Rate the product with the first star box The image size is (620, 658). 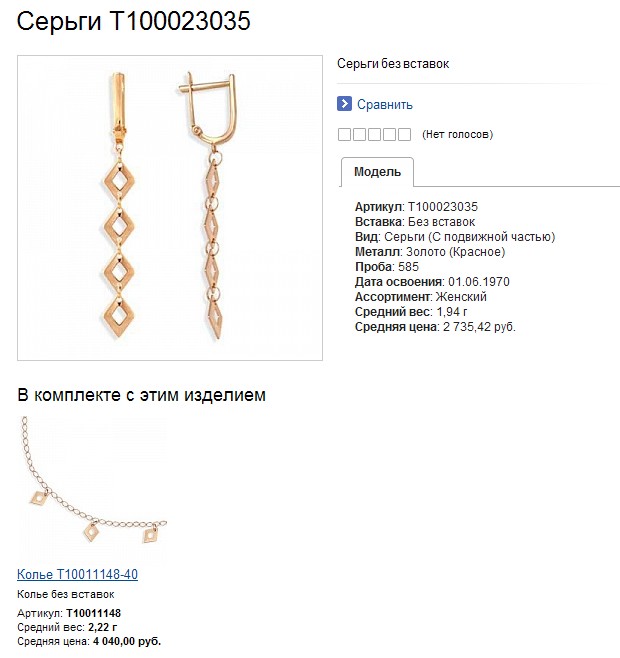coord(344,135)
